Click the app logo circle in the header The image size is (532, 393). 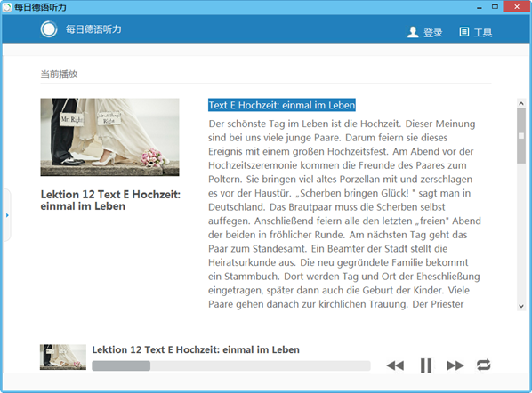point(49,29)
